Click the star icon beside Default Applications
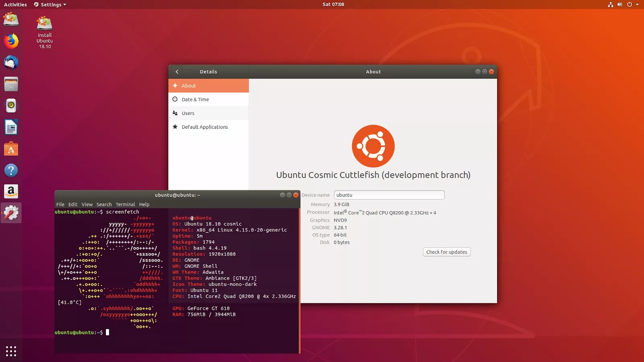The height and width of the screenshot is (362, 644). 175,127
